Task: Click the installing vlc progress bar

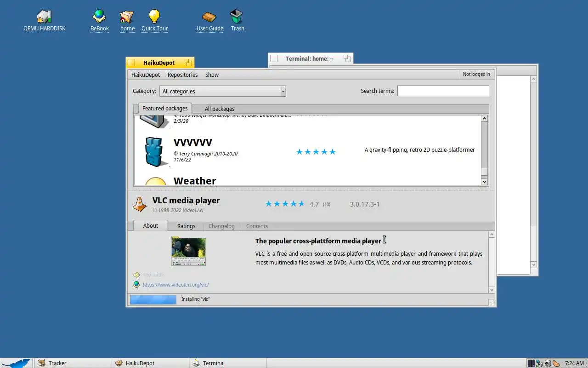Action: tap(153, 299)
